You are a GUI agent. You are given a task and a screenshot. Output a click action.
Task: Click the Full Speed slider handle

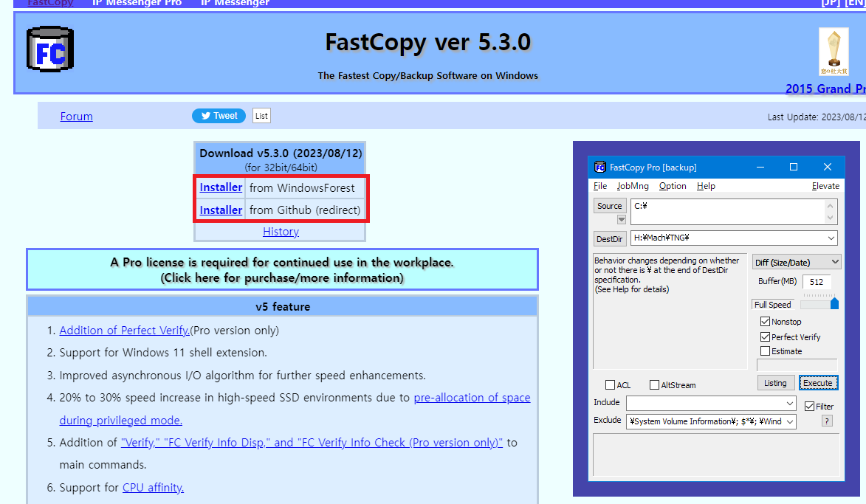(834, 303)
